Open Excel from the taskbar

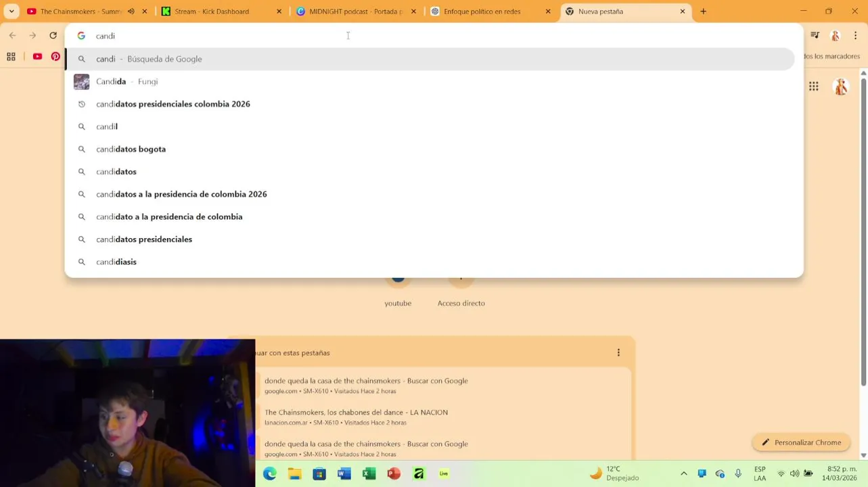[x=369, y=473]
